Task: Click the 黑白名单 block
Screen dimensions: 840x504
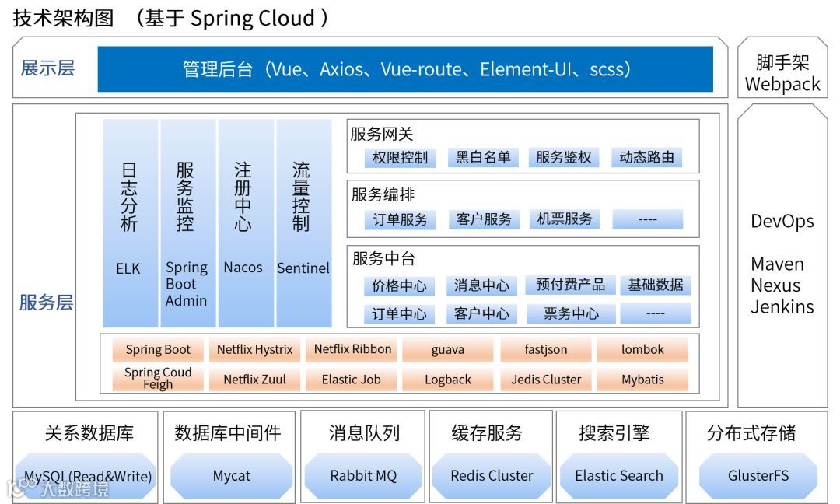Action: pyautogui.click(x=483, y=157)
